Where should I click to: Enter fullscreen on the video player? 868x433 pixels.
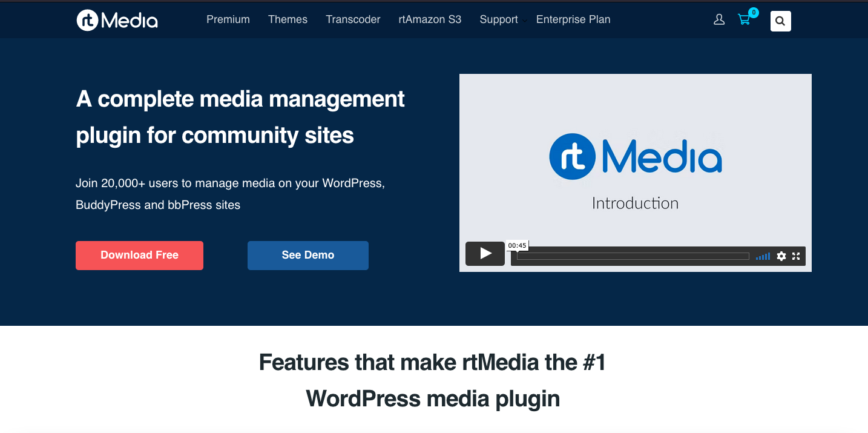797,256
